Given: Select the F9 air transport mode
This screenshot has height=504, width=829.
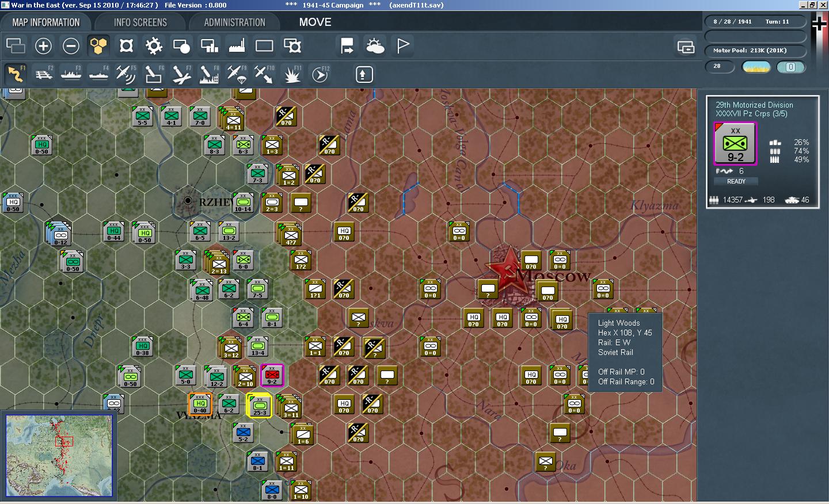Looking at the screenshot, I should pos(237,74).
